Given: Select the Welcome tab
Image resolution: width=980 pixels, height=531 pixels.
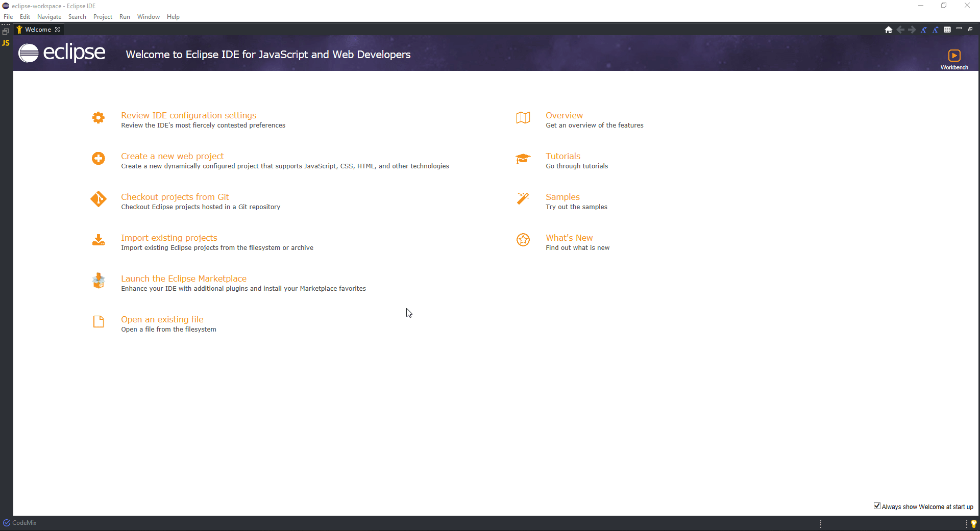Looking at the screenshot, I should click(x=38, y=30).
